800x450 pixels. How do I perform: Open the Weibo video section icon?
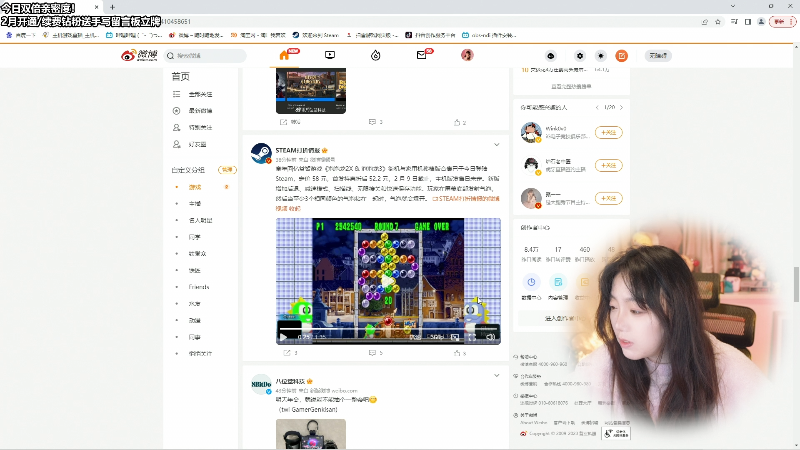tap(330, 55)
